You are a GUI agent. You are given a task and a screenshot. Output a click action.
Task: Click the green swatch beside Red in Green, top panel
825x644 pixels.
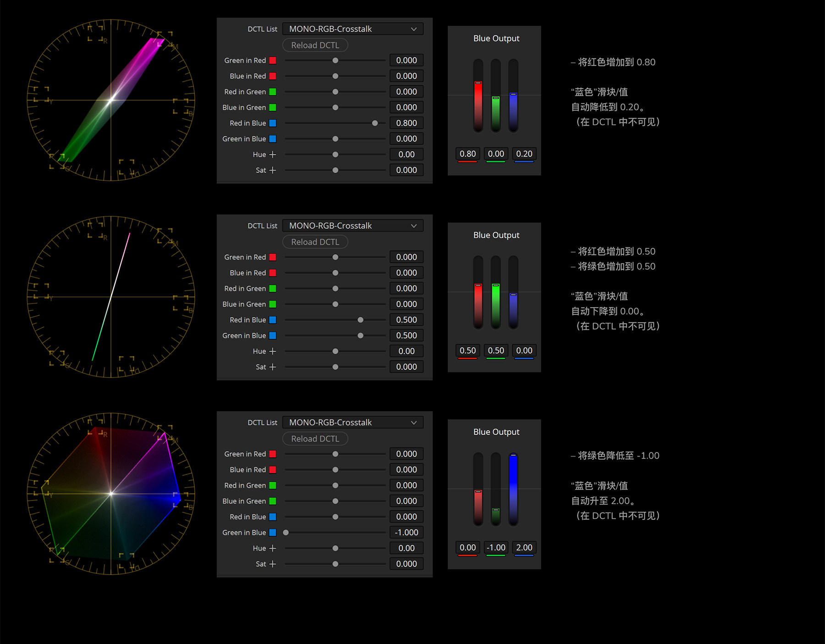coord(273,92)
